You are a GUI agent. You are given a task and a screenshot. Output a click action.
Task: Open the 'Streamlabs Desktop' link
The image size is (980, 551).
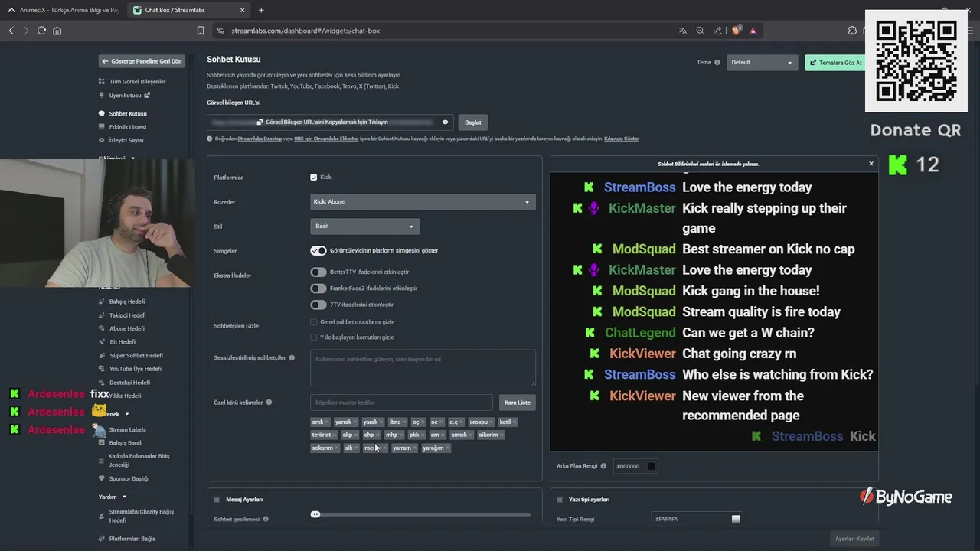260,139
